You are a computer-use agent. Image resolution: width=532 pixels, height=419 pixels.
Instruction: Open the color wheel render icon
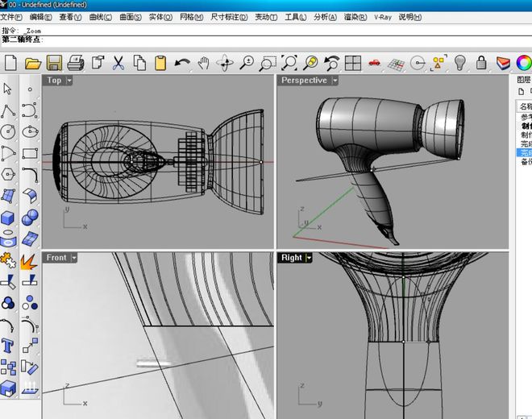[x=523, y=62]
